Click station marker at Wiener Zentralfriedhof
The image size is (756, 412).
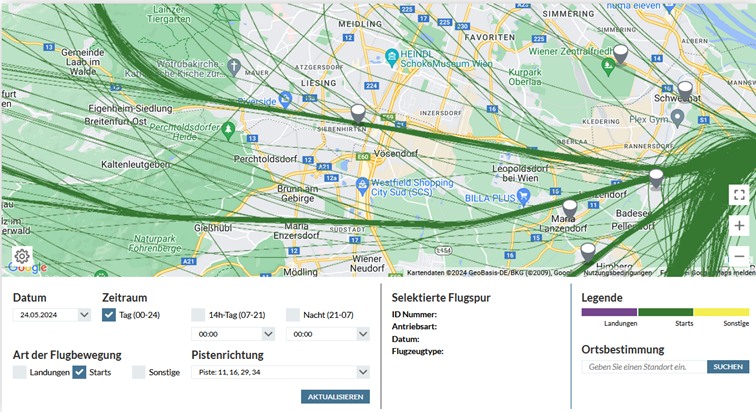(x=620, y=54)
